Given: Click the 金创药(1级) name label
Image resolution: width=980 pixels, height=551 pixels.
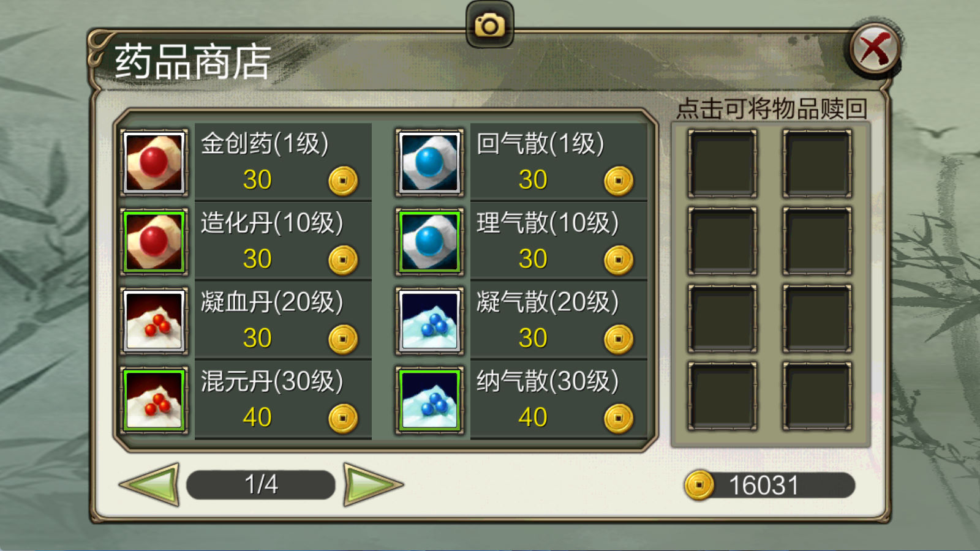Looking at the screenshot, I should (265, 144).
